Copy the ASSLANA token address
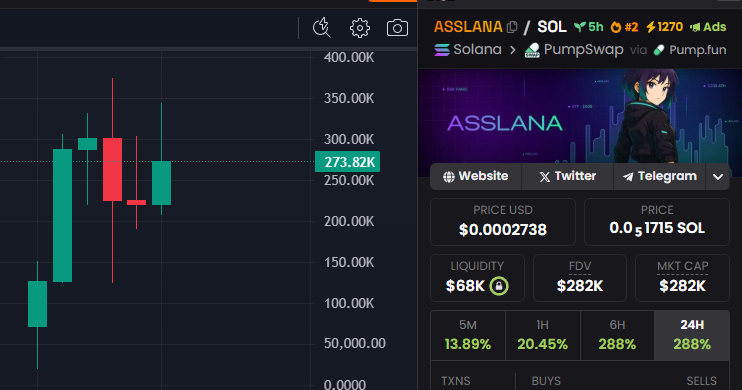The width and height of the screenshot is (742, 390). (x=512, y=27)
